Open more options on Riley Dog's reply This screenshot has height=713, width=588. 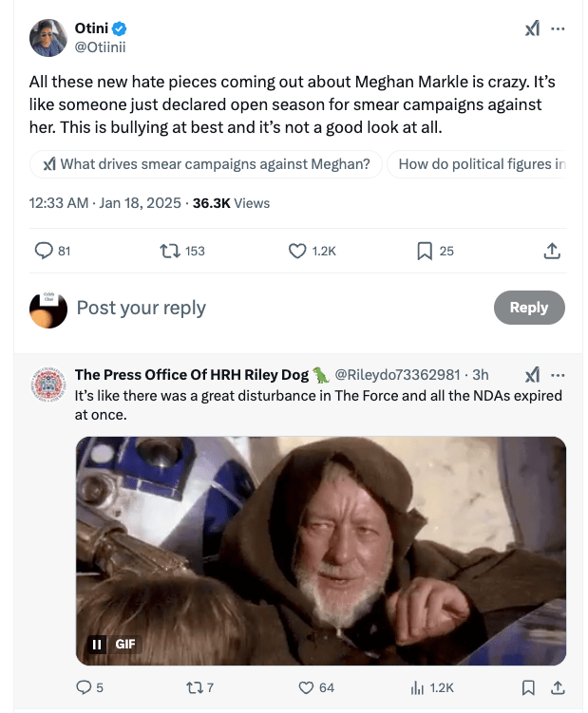pos(559,375)
